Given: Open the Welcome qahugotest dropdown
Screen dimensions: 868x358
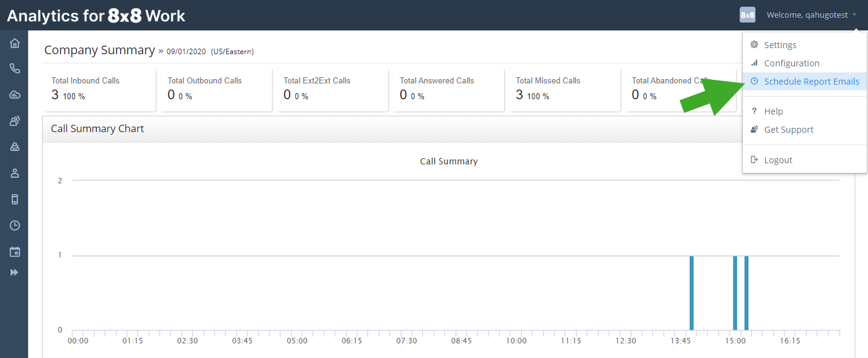Looking at the screenshot, I should (808, 14).
